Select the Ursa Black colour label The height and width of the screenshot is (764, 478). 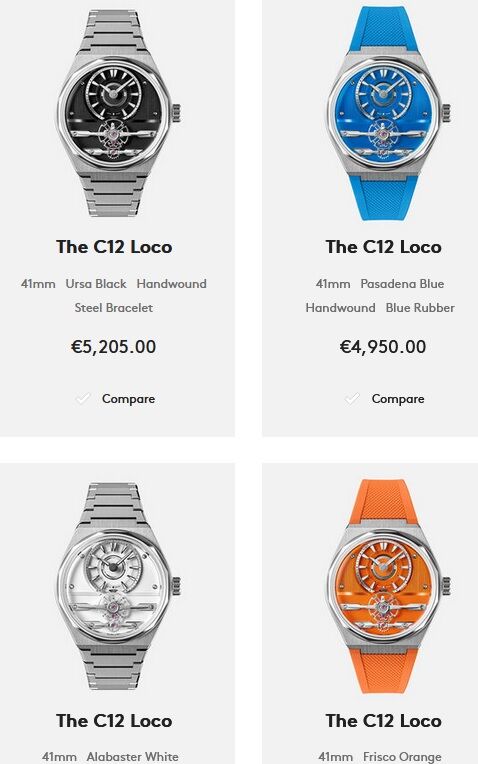pyautogui.click(x=96, y=284)
